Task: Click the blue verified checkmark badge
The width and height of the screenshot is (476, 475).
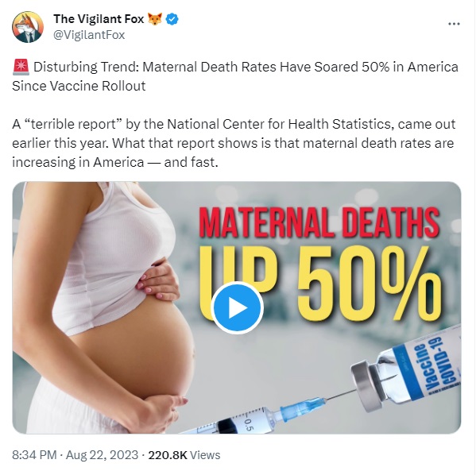Action: (172, 19)
